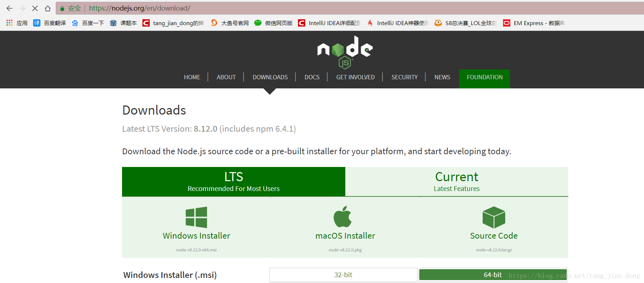Open the ABOUT nav item

click(226, 77)
